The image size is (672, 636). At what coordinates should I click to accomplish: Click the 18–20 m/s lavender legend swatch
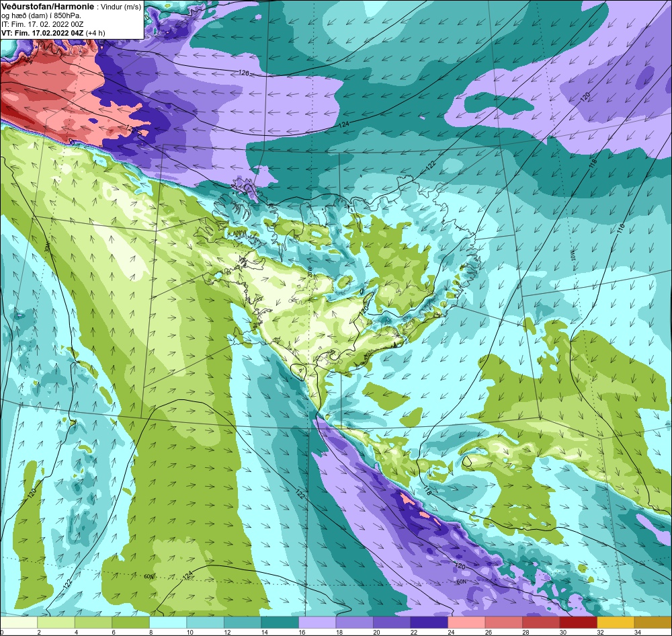pos(354,623)
